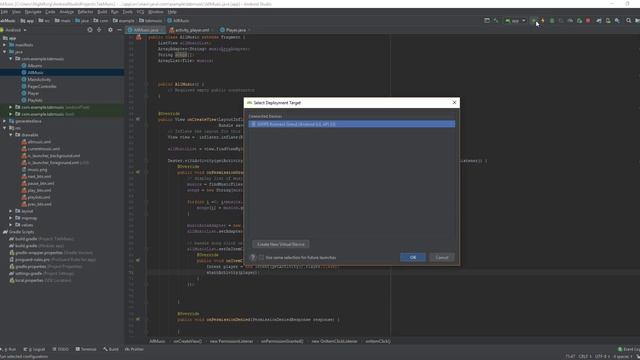Click onItemClick() breadcrumb
640x360 pixels.
pos(378,341)
